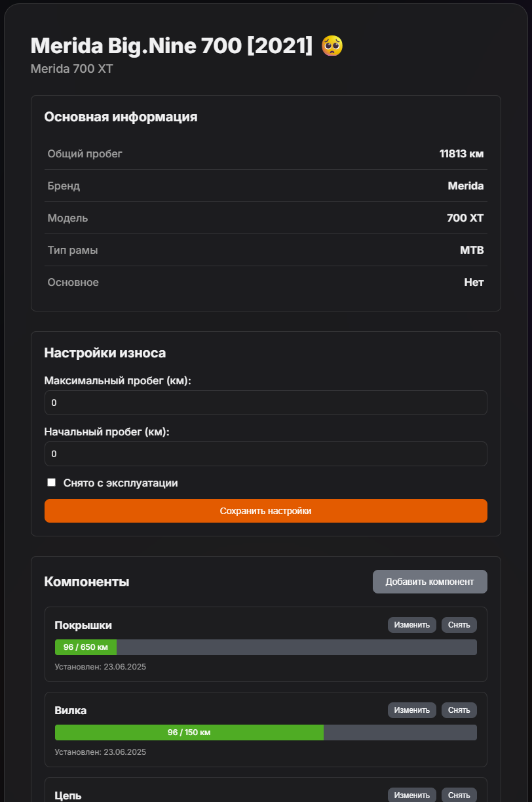Remove the Цепь component with Снять

tap(459, 795)
